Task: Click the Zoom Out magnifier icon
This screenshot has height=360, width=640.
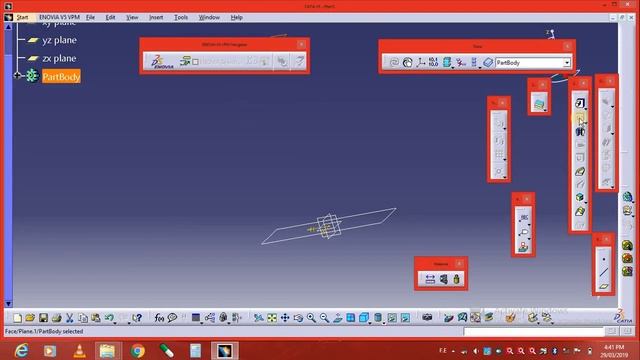Action: [324, 318]
